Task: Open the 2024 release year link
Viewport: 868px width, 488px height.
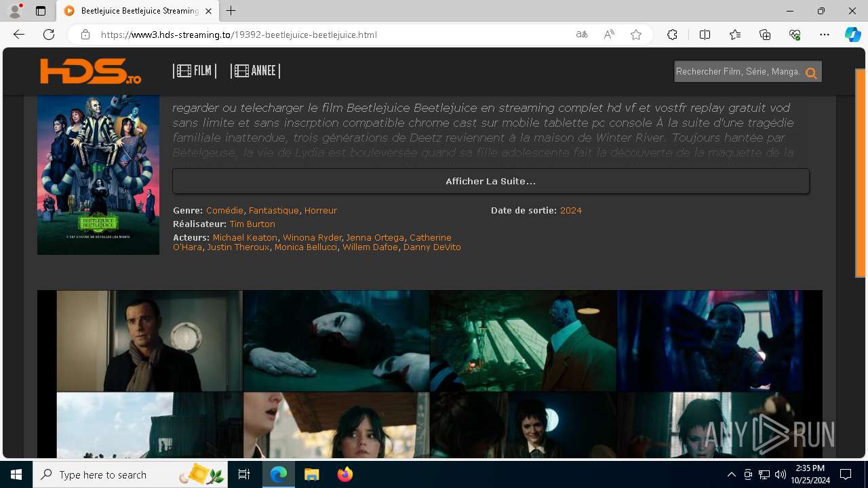Action: [571, 211]
